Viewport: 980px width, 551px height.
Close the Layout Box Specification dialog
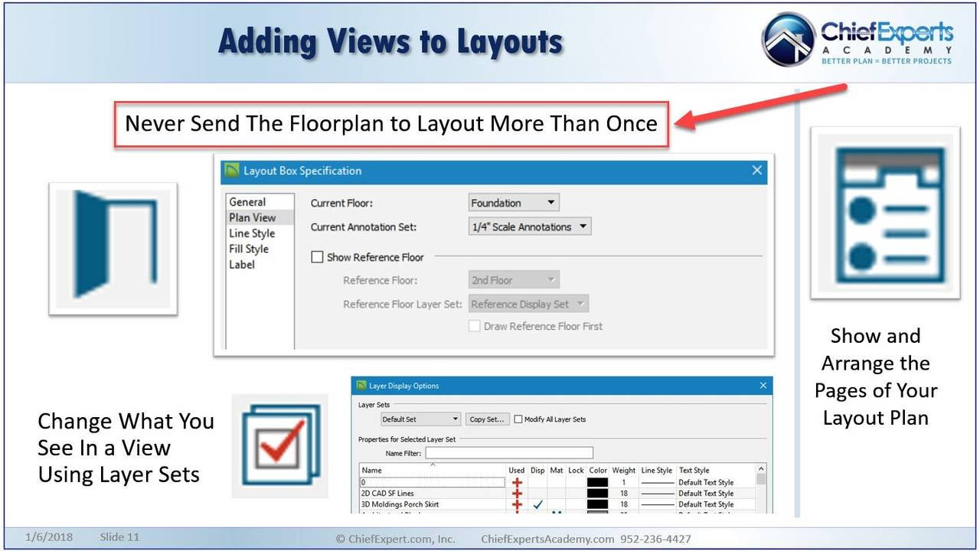point(757,171)
